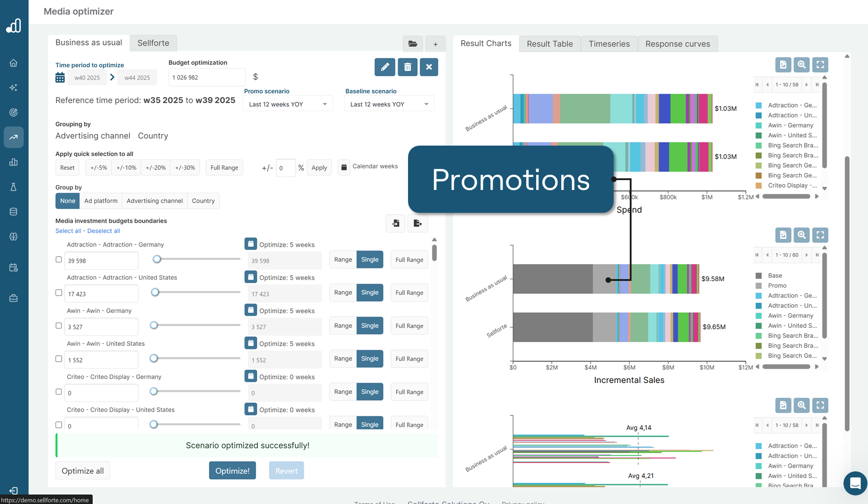Click fullscreen icon on Spend chart

(820, 65)
